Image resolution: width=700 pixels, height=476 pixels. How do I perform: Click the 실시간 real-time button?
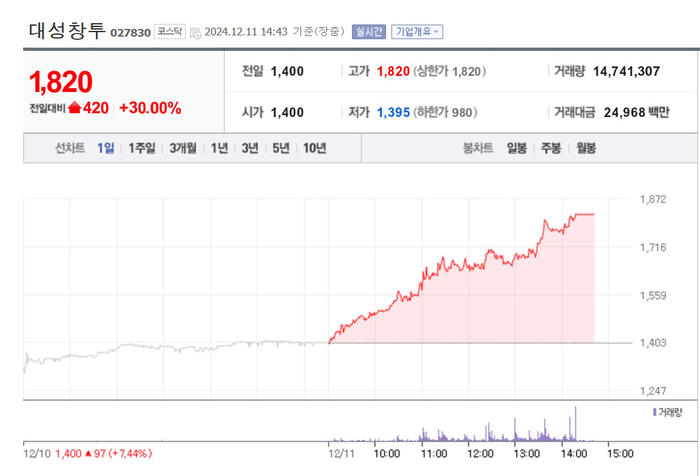[369, 32]
